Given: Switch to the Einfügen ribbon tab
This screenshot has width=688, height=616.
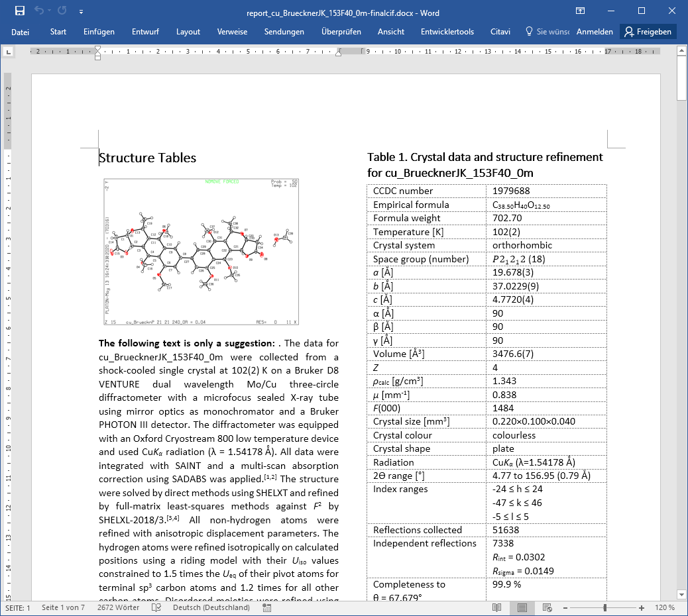Looking at the screenshot, I should click(99, 32).
